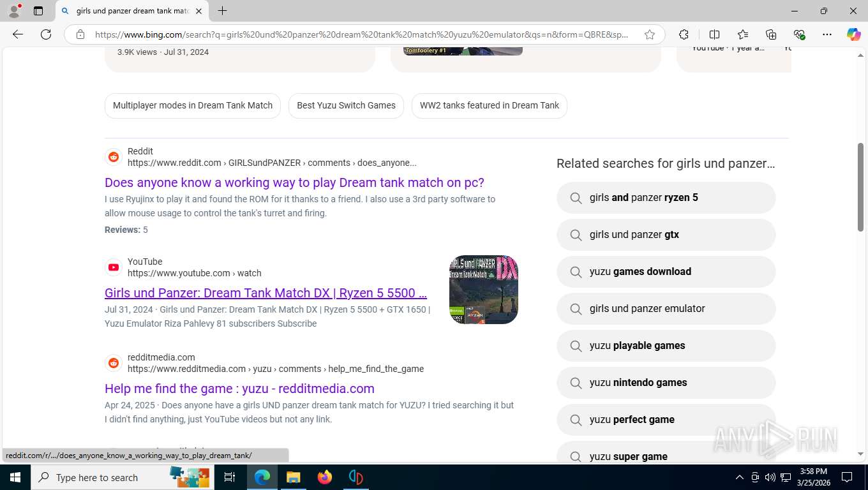Search related yuzu super game
The width and height of the screenshot is (868, 490).
click(x=666, y=452)
